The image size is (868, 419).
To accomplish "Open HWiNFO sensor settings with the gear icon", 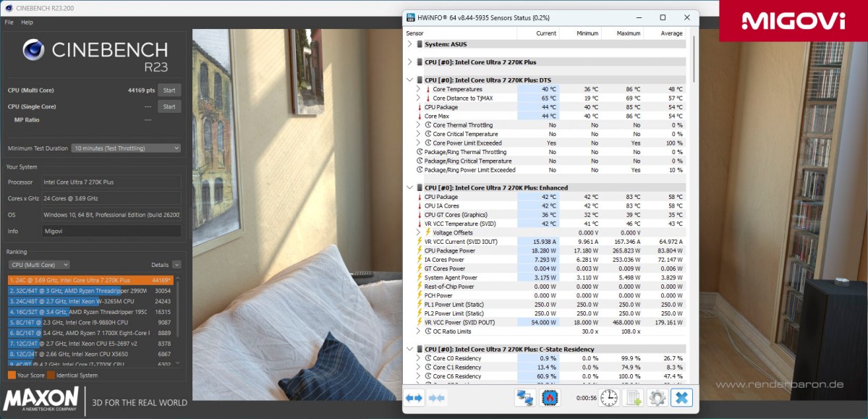I will click(x=657, y=398).
